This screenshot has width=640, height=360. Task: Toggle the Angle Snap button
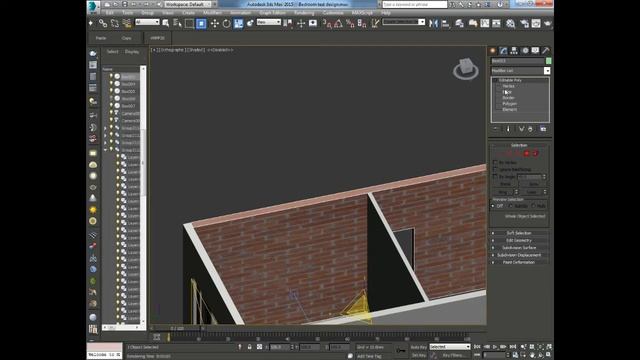[338, 24]
